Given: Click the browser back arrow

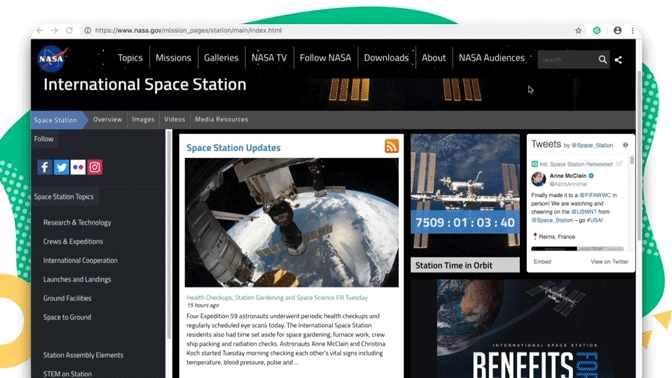Looking at the screenshot, I should (40, 30).
